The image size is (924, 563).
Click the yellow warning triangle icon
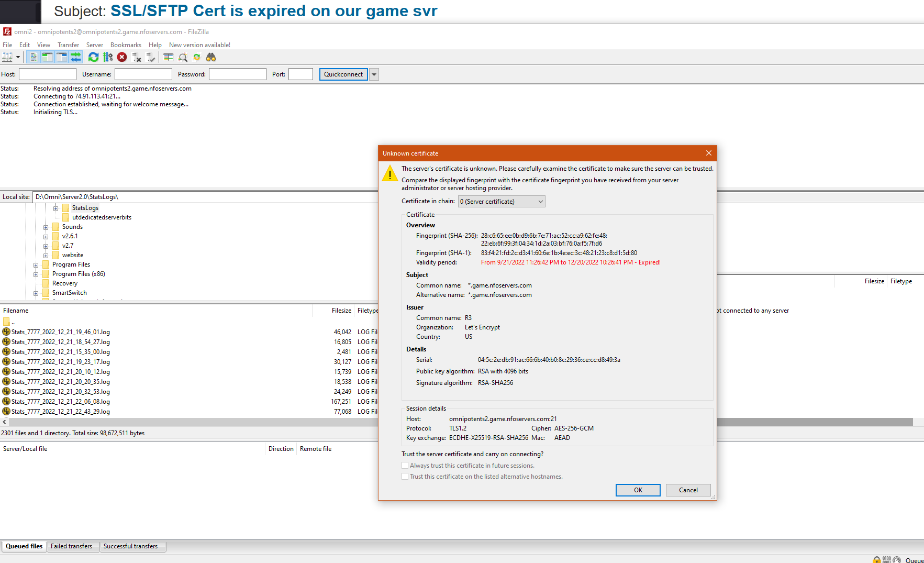390,173
